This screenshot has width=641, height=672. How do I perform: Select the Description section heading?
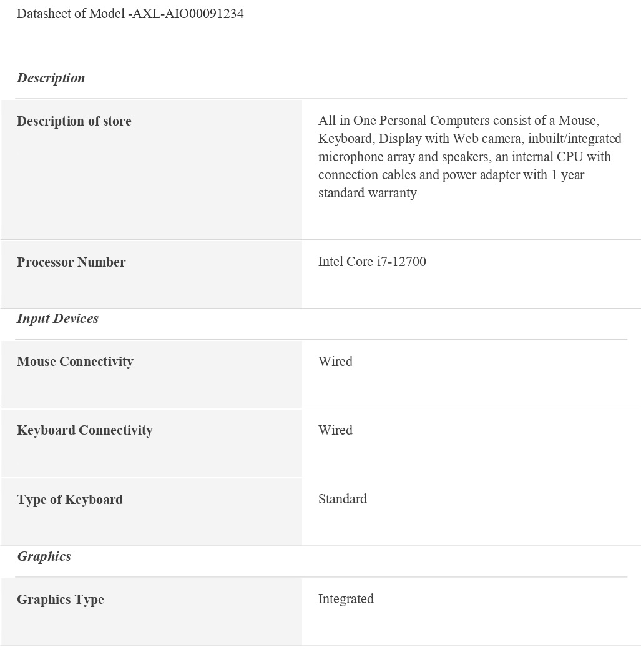pos(51,78)
